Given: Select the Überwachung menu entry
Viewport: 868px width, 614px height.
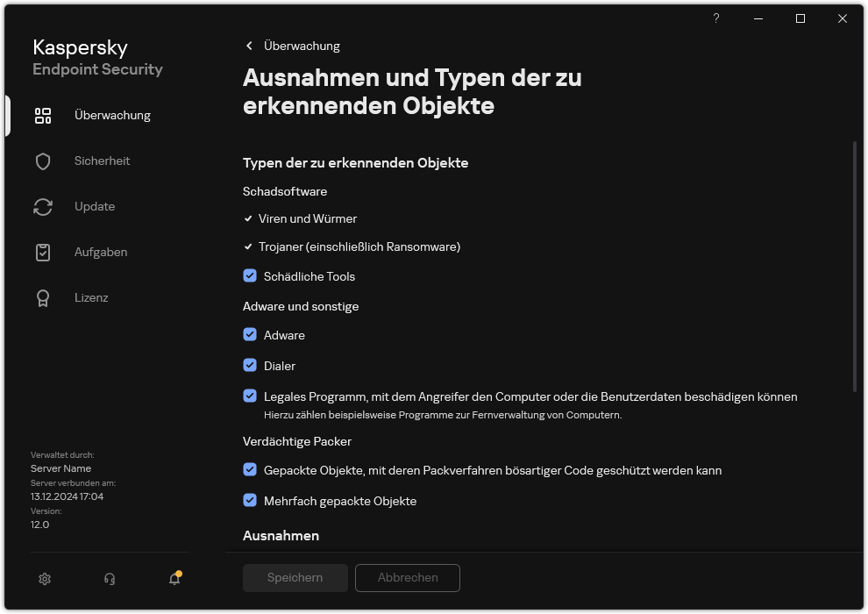Looking at the screenshot, I should 112,115.
